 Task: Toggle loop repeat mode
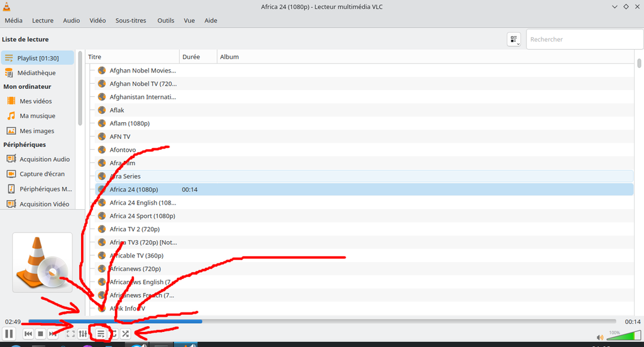[x=113, y=334]
